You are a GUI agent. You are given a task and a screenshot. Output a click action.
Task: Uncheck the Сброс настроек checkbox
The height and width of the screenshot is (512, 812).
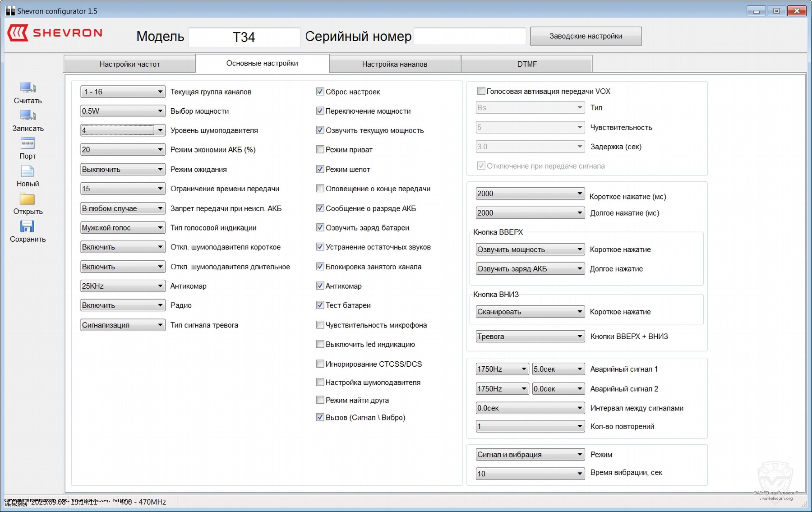click(x=320, y=92)
